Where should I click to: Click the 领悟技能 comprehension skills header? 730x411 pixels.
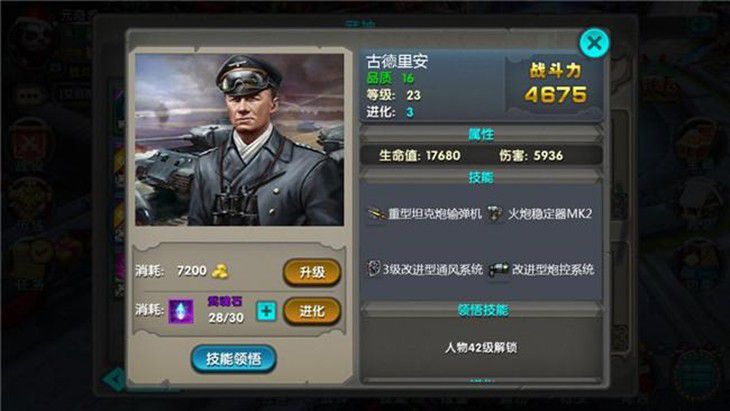click(x=482, y=310)
